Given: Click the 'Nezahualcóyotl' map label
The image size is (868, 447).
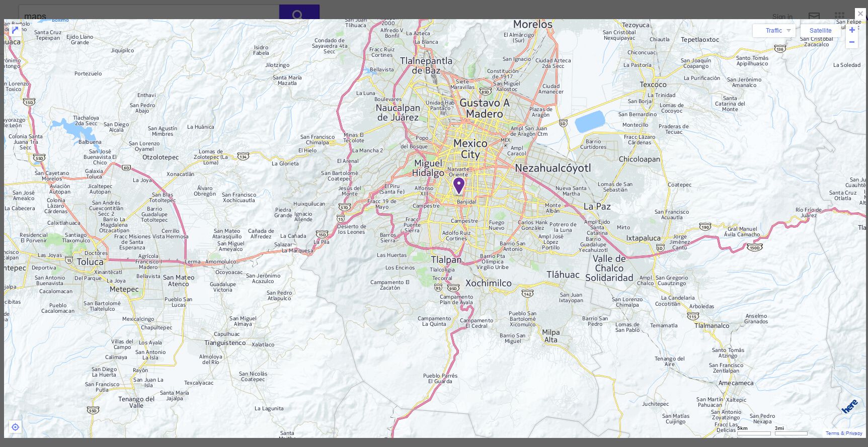Looking at the screenshot, I should [x=553, y=168].
